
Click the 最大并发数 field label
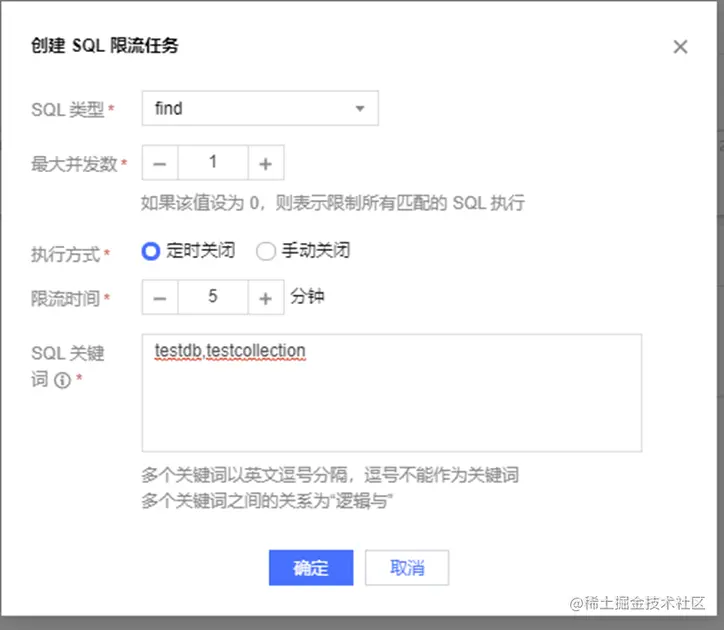(74, 164)
